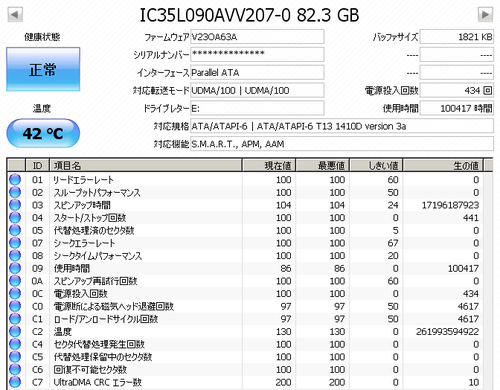The image size is (500, 390).
Task: Select the status circle for attribute 01
Action: pos(15,180)
